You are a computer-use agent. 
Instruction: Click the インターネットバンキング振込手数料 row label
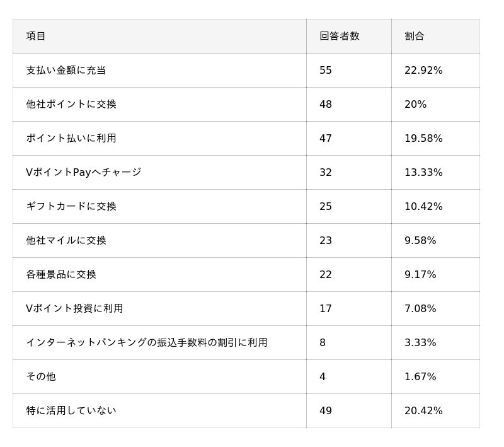[x=146, y=343]
